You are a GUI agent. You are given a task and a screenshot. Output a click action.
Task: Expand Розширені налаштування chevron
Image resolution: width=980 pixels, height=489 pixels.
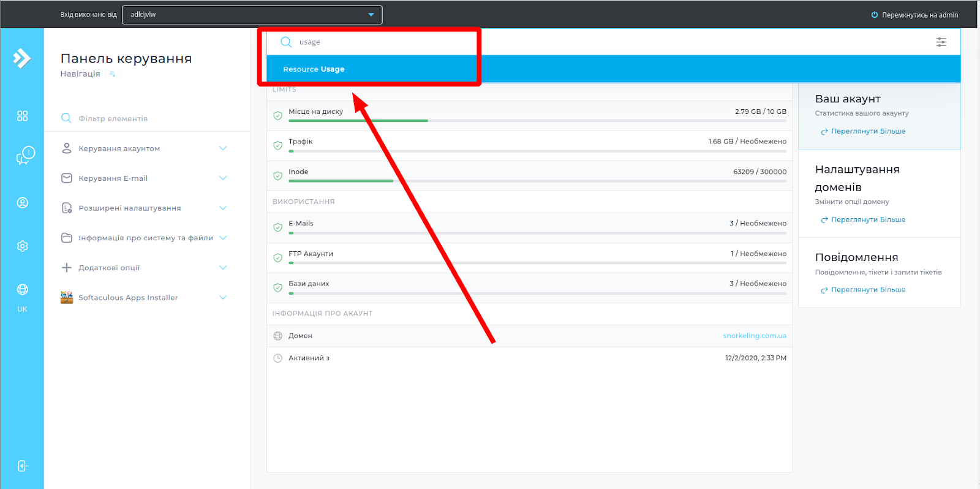click(x=223, y=208)
